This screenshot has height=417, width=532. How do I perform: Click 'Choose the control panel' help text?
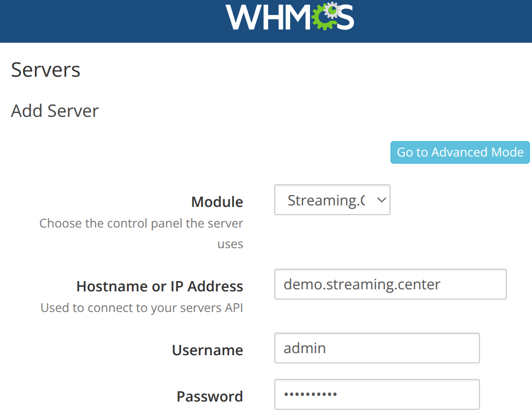(x=141, y=224)
